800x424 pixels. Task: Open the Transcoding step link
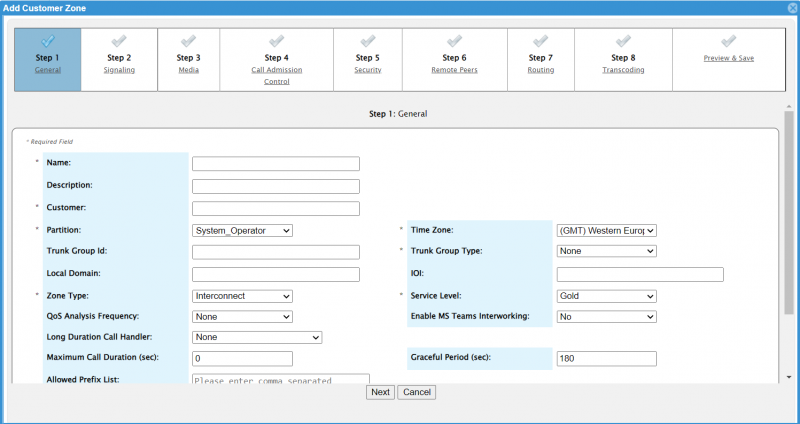(x=623, y=70)
